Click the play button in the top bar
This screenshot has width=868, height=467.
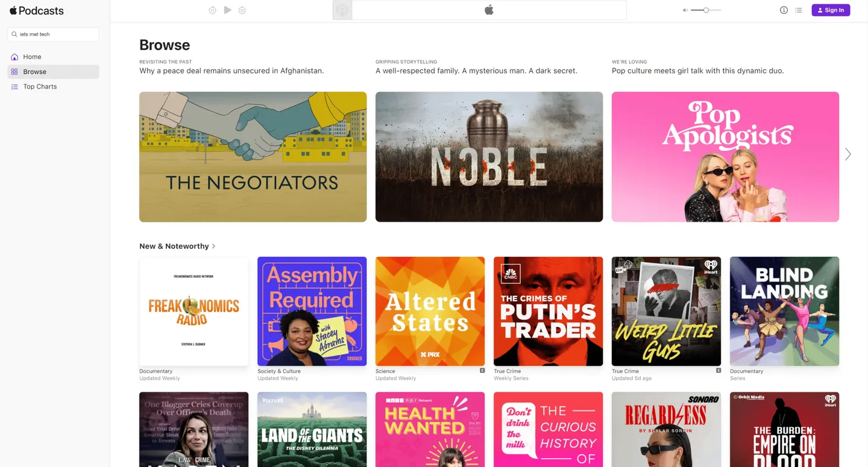coord(227,10)
